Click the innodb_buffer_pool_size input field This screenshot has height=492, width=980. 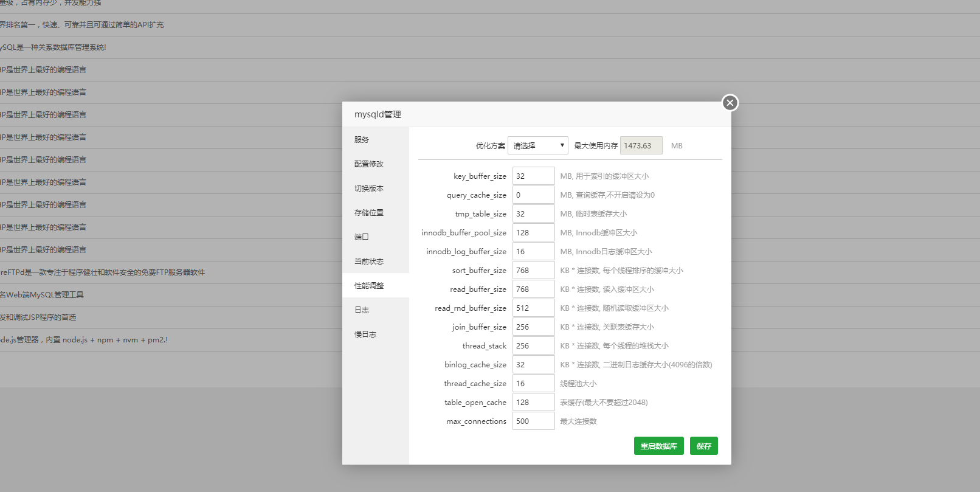coord(534,232)
